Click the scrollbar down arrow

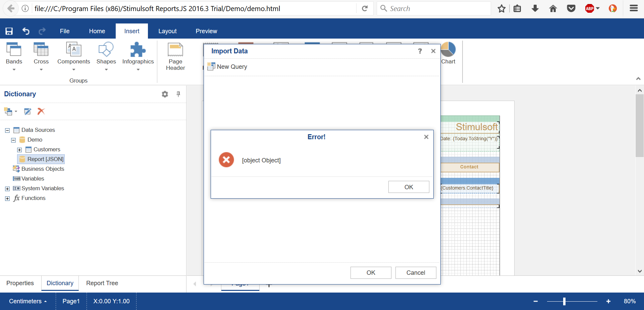point(640,271)
